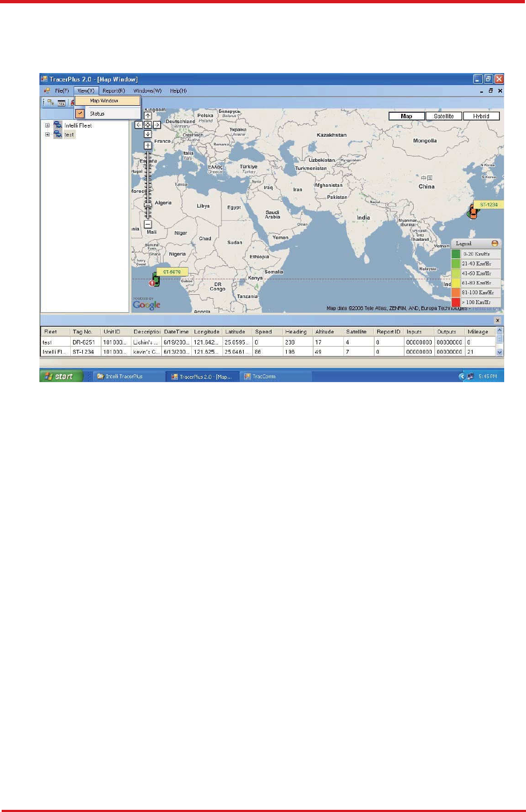Click the 81-100 Km/Hr orange swatch
This screenshot has height=812, width=526.
click(x=456, y=293)
